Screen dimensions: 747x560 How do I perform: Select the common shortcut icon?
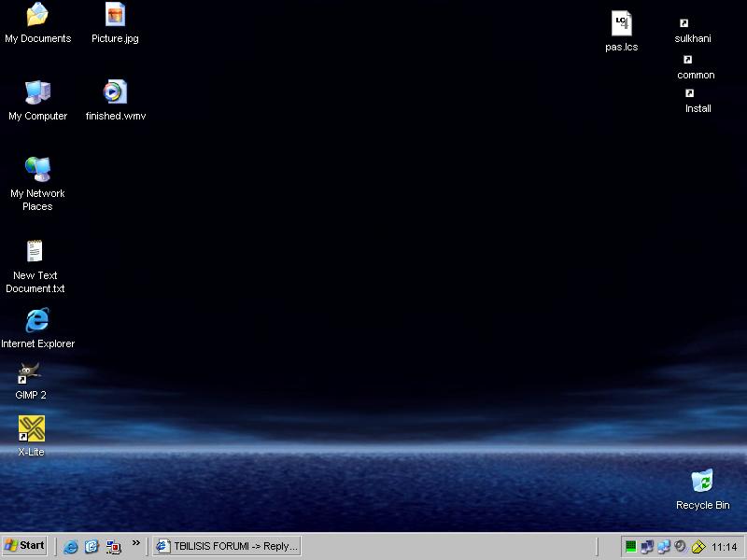pos(687,59)
